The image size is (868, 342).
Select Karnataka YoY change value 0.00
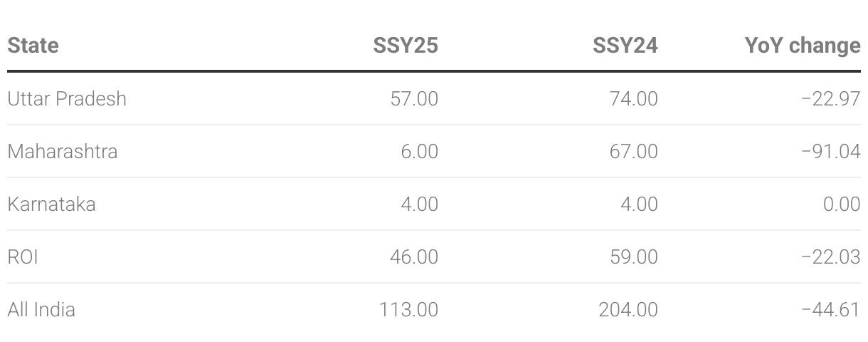[842, 204]
